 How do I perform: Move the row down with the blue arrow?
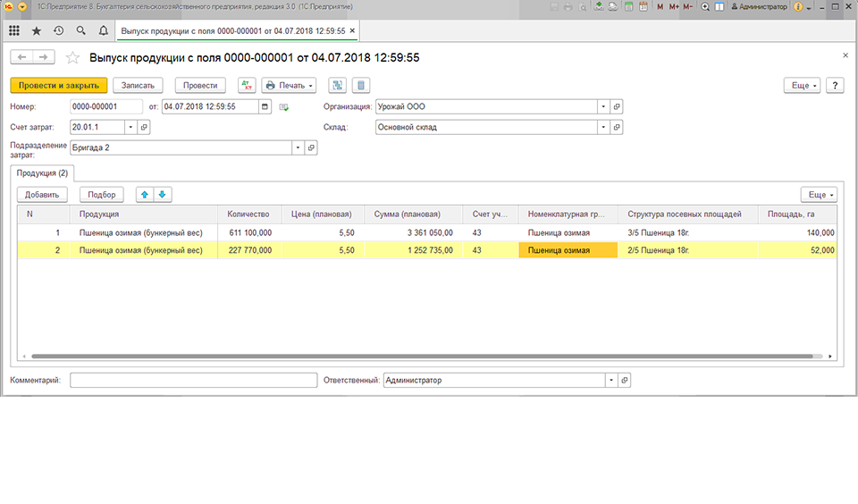[x=163, y=195]
